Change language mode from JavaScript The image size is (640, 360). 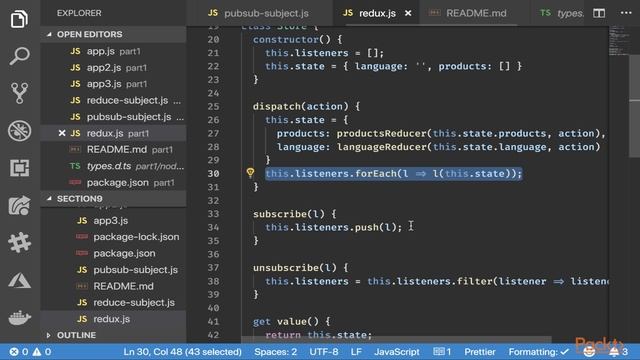click(x=397, y=352)
